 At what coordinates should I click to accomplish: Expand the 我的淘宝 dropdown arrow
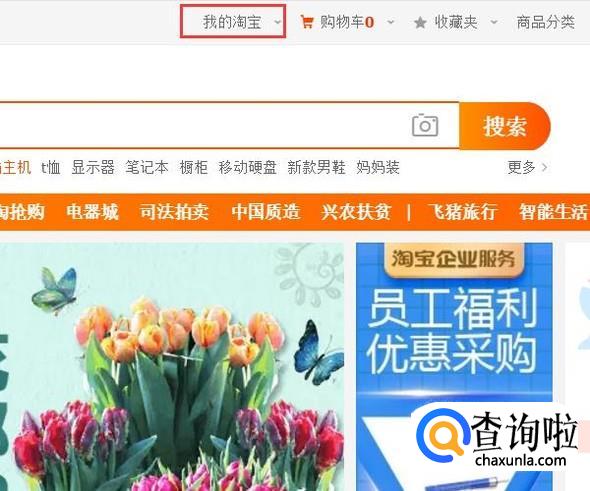tap(278, 22)
